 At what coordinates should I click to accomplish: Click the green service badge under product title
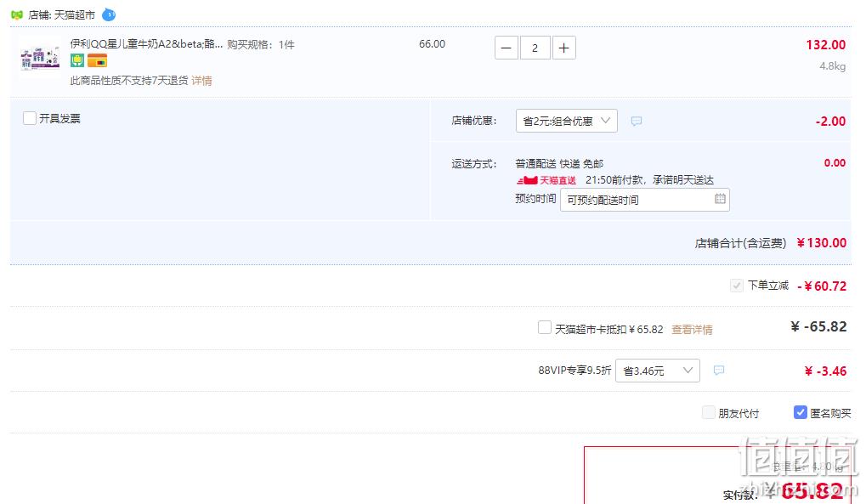click(77, 61)
